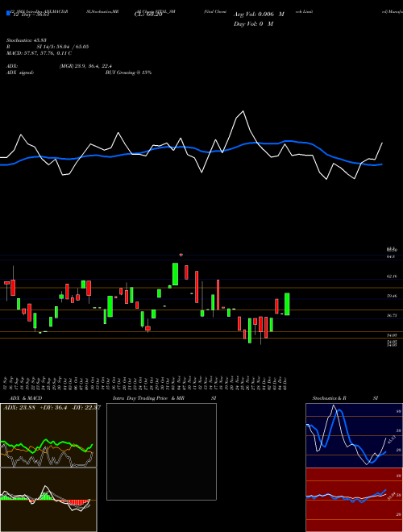The width and height of the screenshot is (403, 532).
Task: Open the red RSI chart panel
Action: (x=354, y=500)
